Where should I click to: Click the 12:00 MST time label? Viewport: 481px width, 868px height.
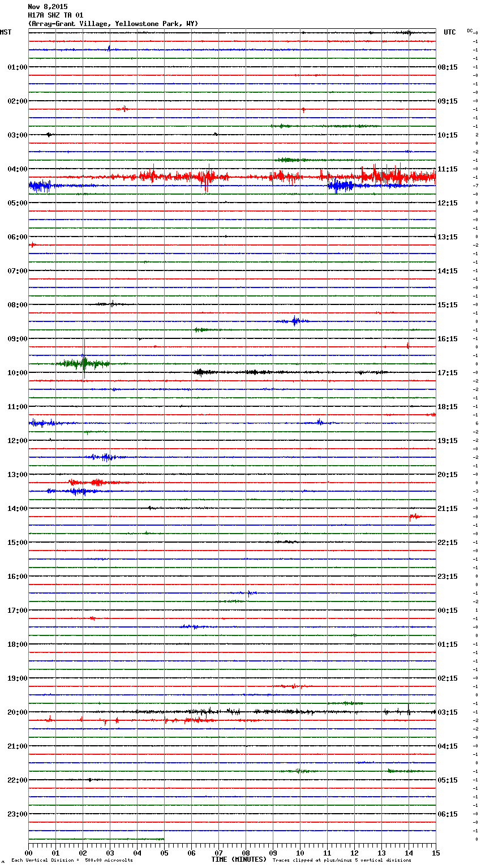pyautogui.click(x=18, y=441)
